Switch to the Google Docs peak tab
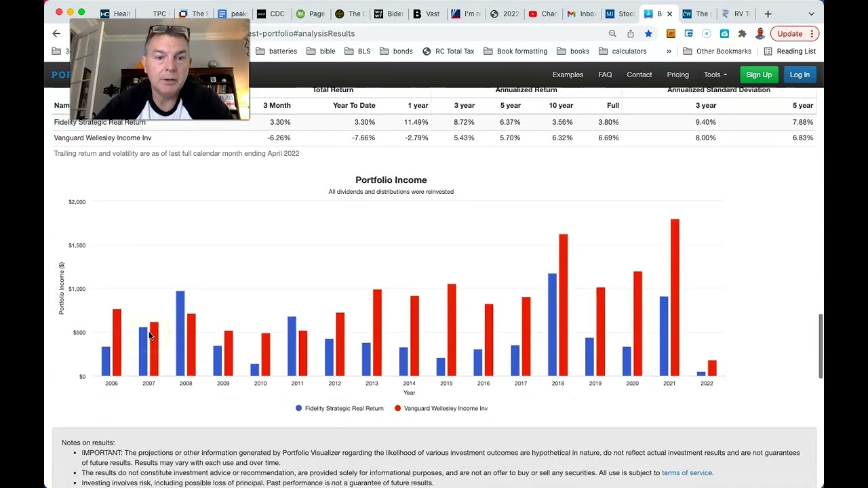This screenshot has height=488, width=868. coord(232,14)
